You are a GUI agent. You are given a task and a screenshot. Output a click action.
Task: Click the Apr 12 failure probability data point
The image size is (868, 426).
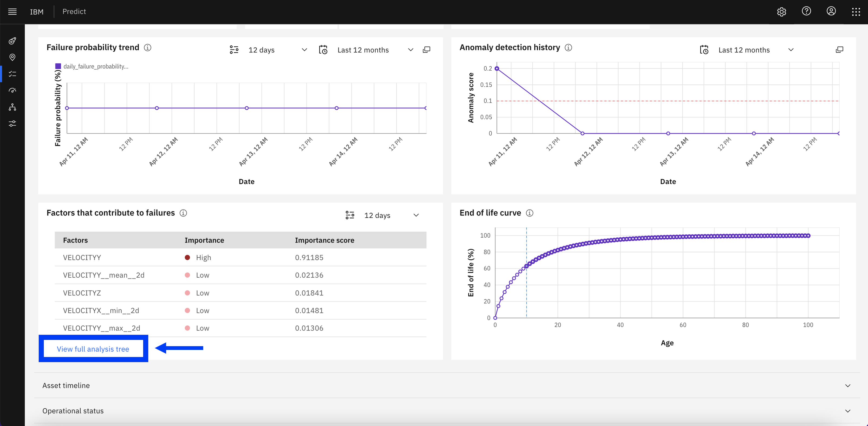(x=157, y=108)
